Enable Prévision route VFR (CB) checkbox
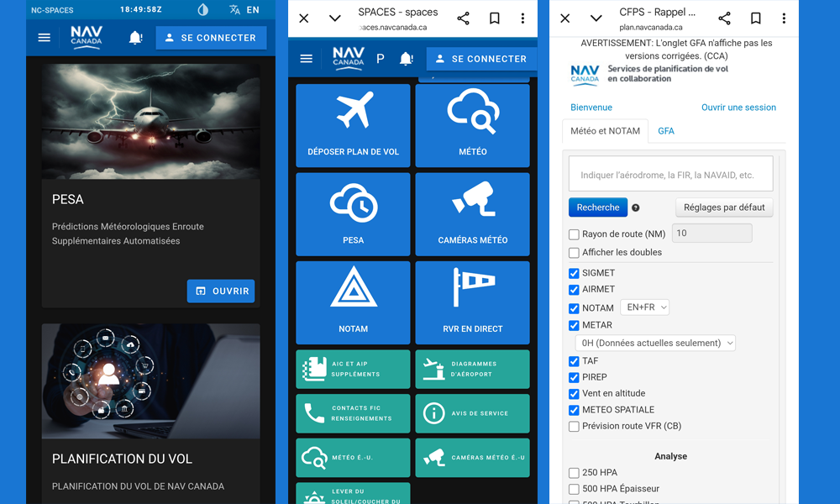840x504 pixels. pos(574,427)
